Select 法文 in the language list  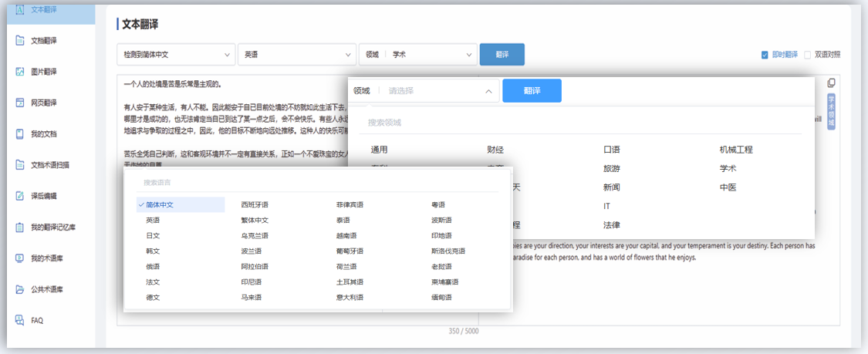pos(153,282)
